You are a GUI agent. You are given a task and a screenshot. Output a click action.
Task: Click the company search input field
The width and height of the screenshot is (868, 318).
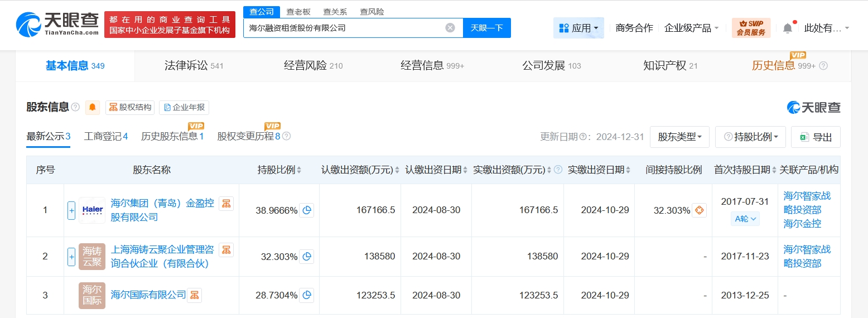pos(343,28)
